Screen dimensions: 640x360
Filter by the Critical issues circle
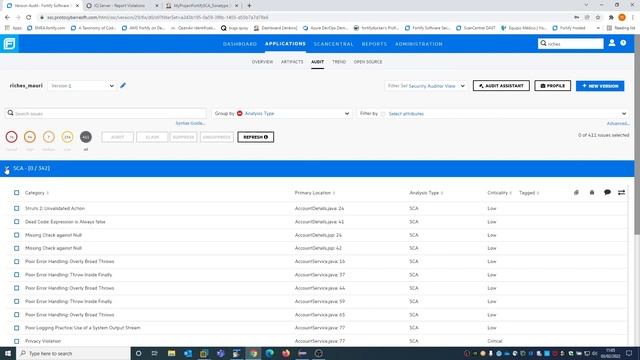(x=11, y=137)
